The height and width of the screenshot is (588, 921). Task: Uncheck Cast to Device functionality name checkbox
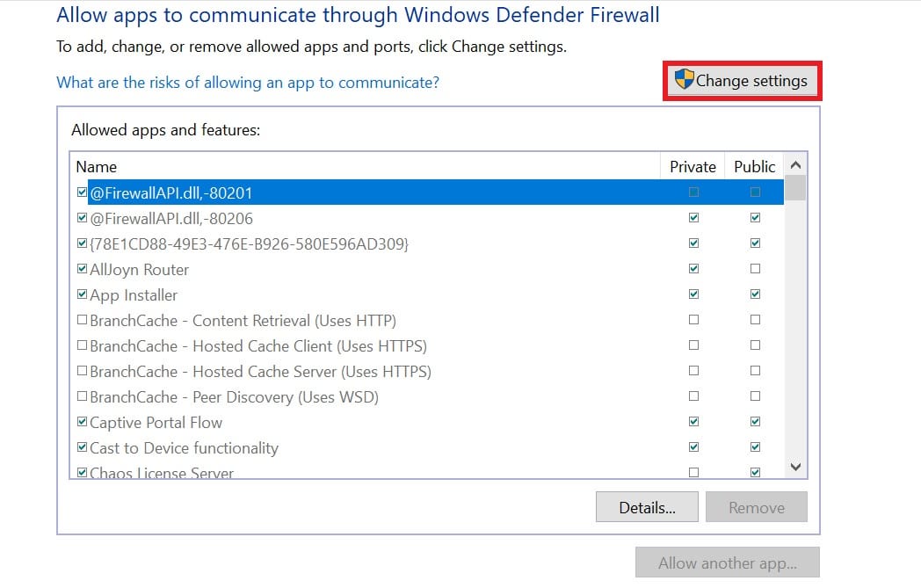[x=83, y=447]
